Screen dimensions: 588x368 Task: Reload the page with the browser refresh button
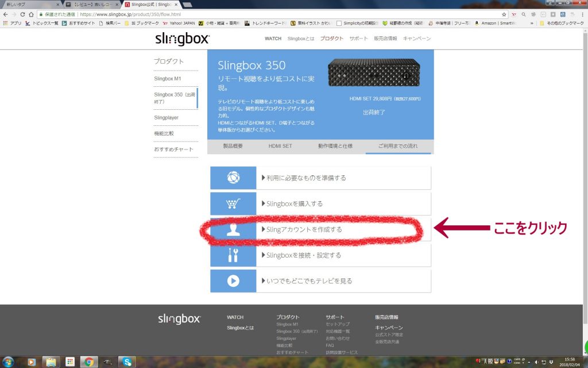coord(23,14)
